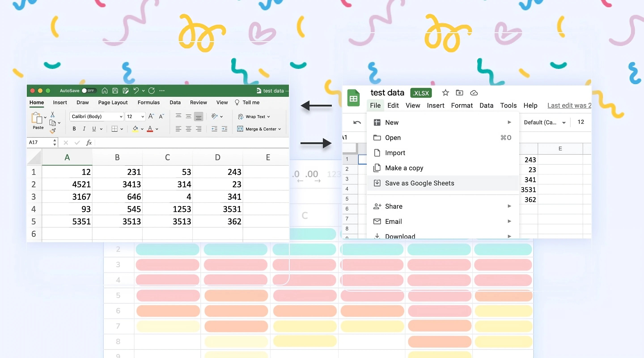Screen dimensions: 644x358
Task: Click the Save icon in Excel's title bar
Action: click(x=115, y=91)
